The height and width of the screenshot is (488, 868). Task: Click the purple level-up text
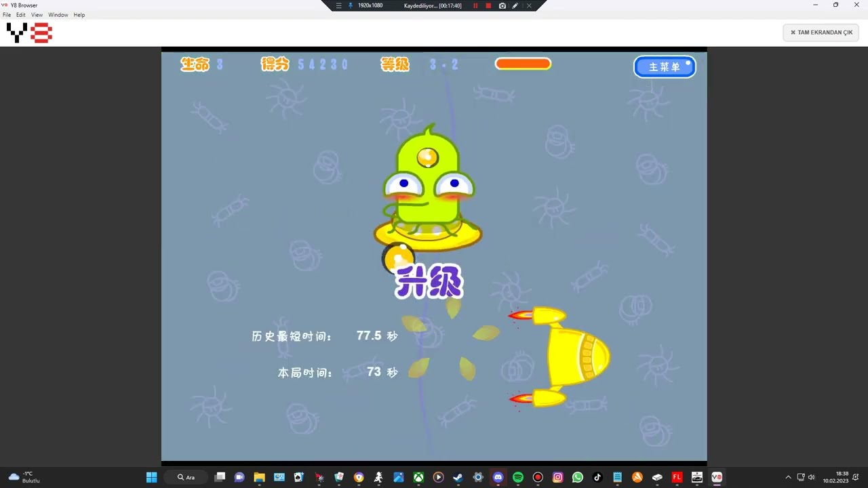pos(429,281)
